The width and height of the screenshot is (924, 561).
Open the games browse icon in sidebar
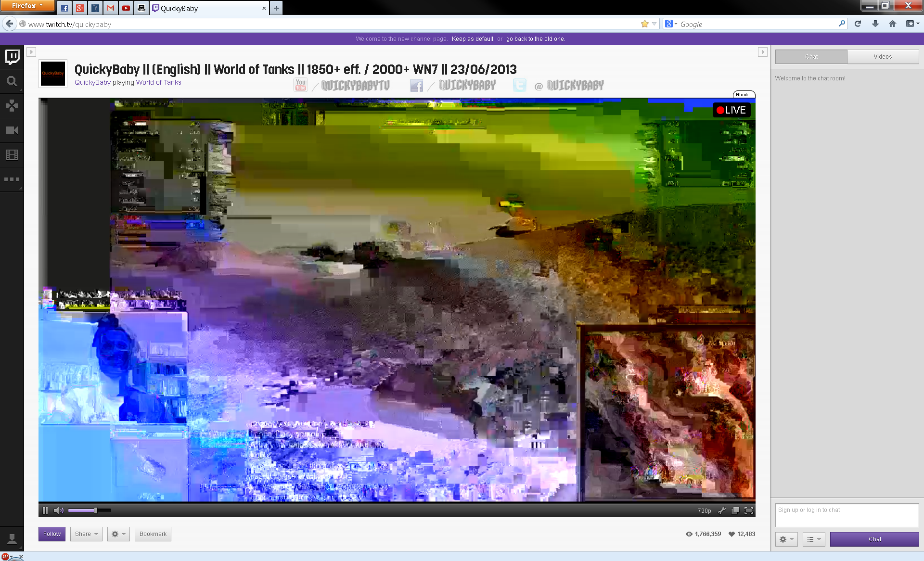coord(12,105)
